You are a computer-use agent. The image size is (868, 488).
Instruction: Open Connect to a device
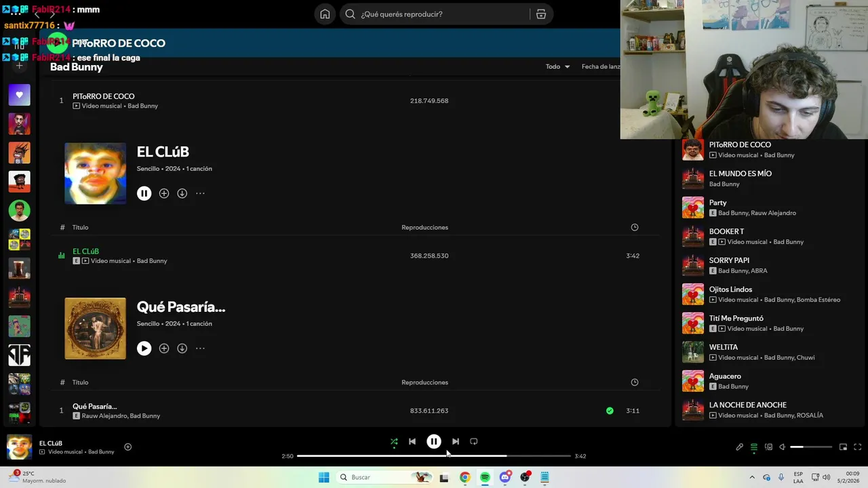click(x=768, y=447)
